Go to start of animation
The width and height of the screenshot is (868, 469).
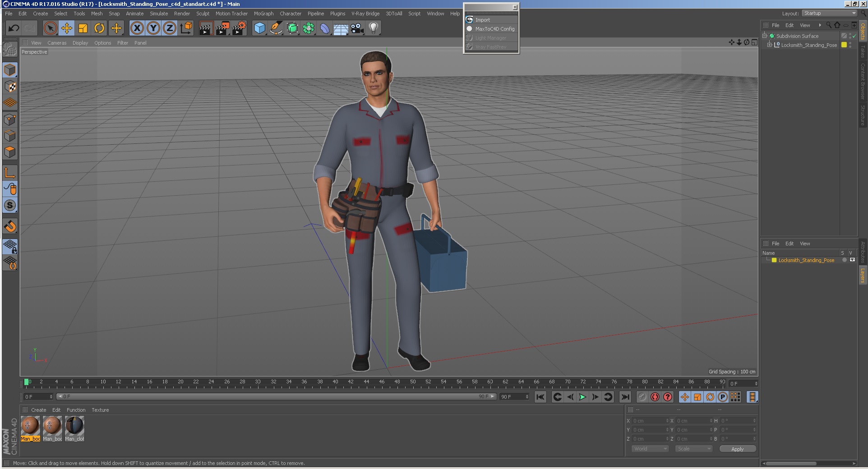(540, 397)
